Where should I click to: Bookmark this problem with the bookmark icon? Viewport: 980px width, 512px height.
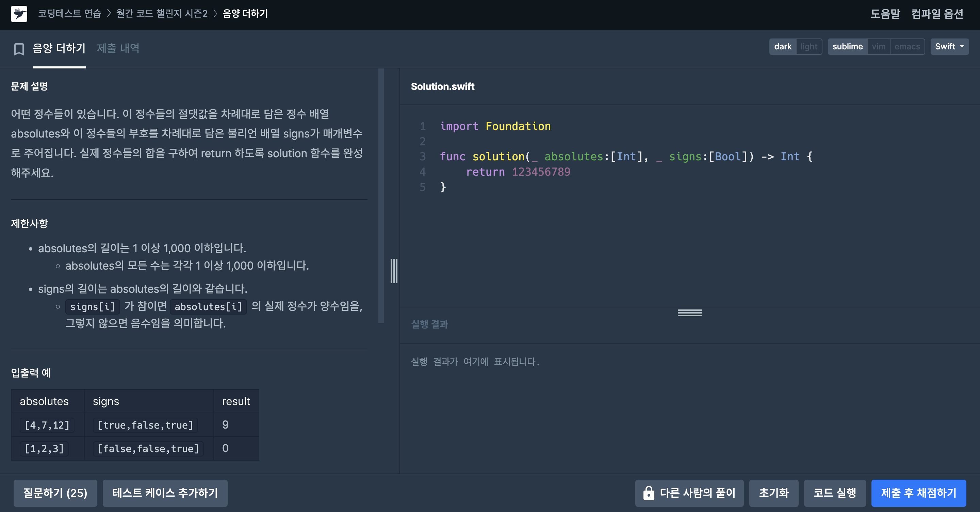[x=19, y=49]
